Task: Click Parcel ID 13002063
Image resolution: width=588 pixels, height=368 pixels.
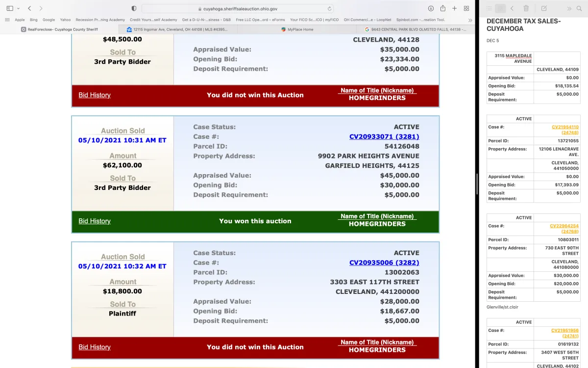Action: 402,272
